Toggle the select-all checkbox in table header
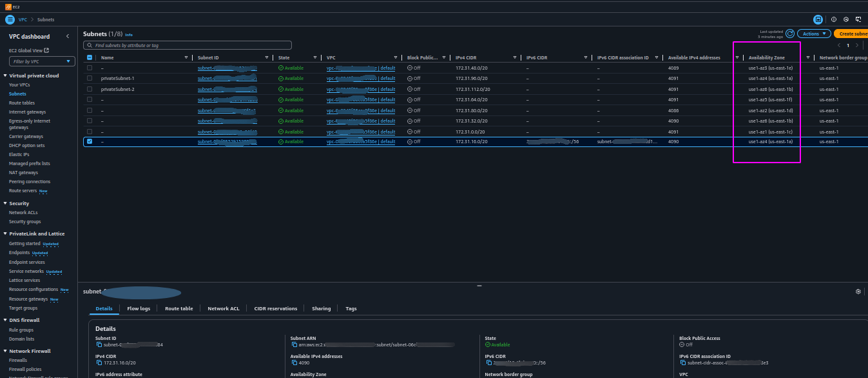868x378 pixels. 90,57
